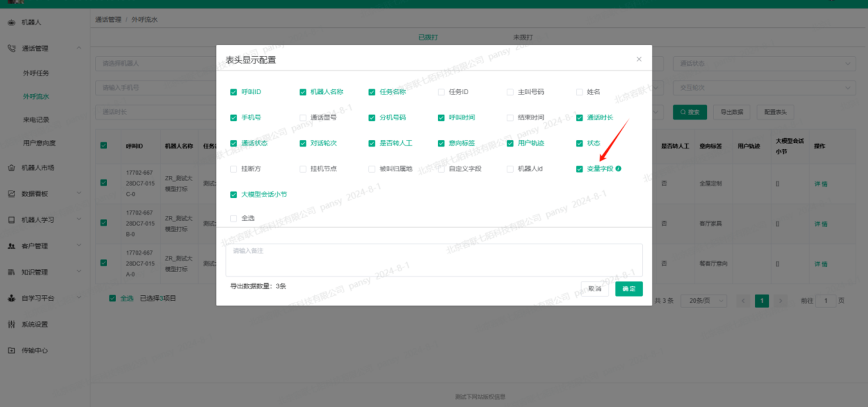Check the 通话显号 checkbox
868x407 pixels.
303,118
